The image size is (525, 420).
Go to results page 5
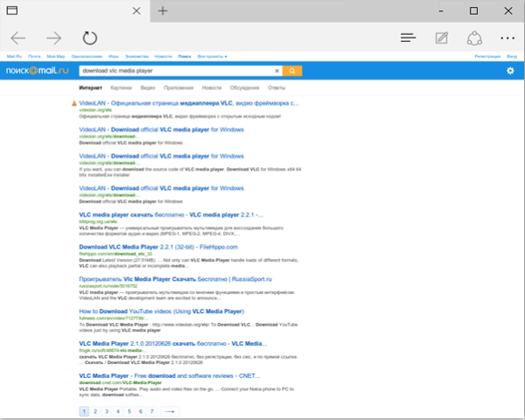pos(129,411)
